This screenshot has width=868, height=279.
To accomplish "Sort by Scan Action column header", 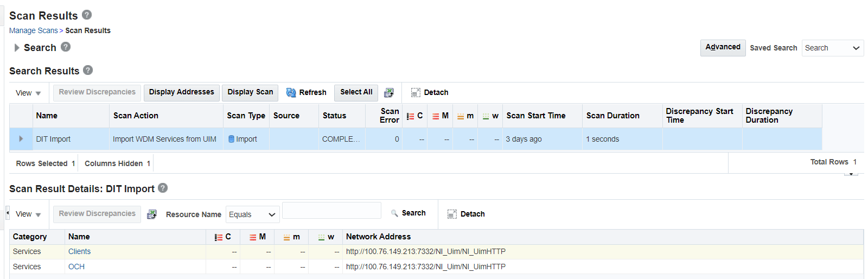I will coord(166,116).
